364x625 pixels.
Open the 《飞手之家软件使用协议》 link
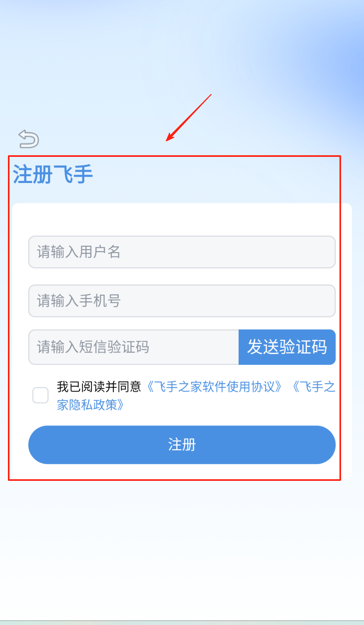tap(214, 387)
